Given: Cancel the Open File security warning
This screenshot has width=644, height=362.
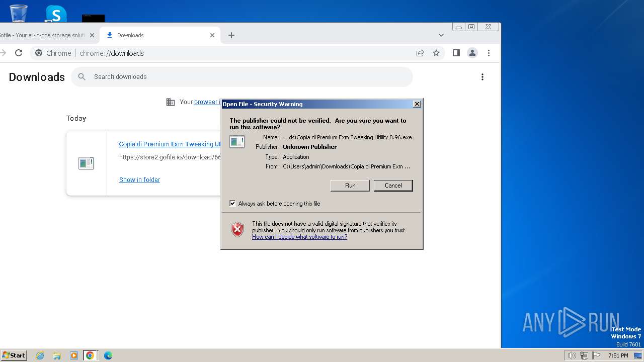Looking at the screenshot, I should (x=393, y=186).
